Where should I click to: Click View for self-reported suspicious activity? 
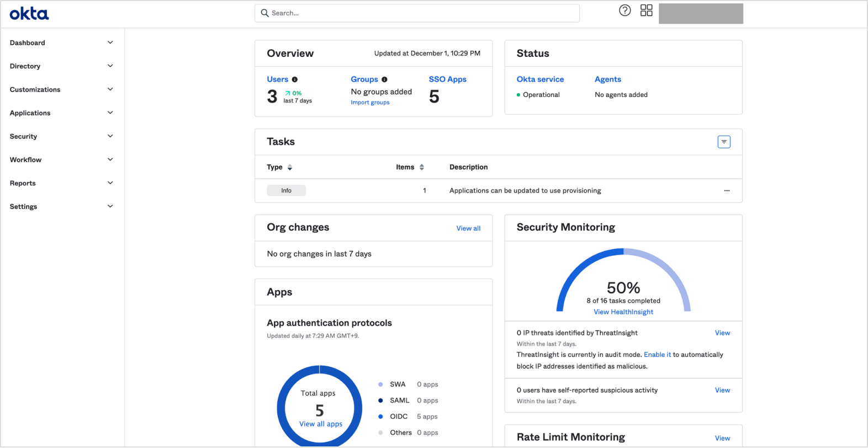click(722, 390)
